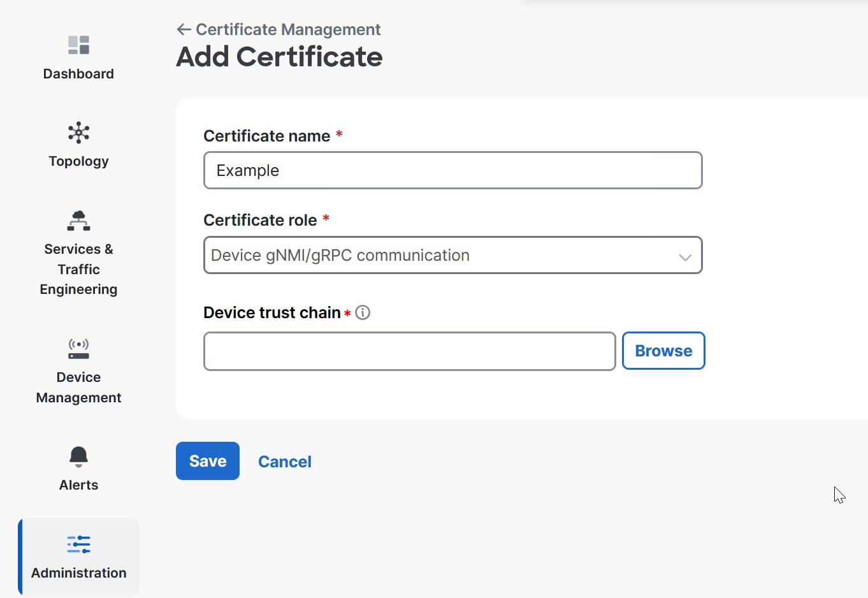Select Topology label in navigation
The width and height of the screenshot is (868, 598).
78,161
